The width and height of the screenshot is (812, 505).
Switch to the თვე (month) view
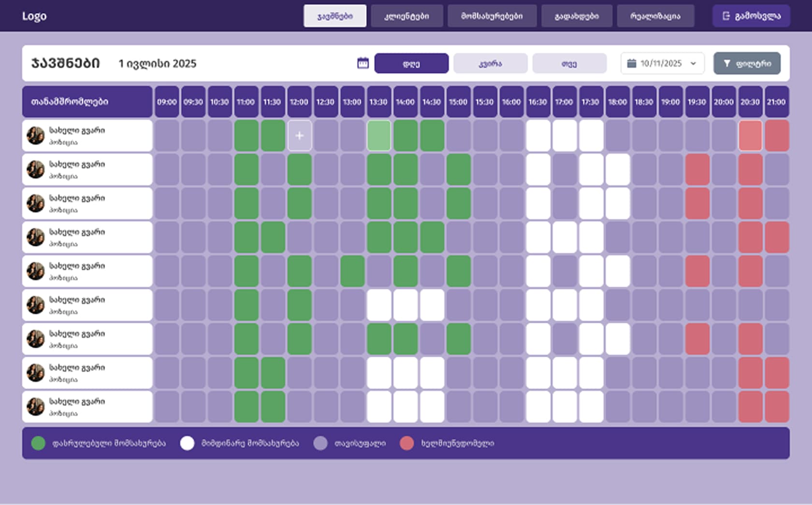[x=569, y=63]
